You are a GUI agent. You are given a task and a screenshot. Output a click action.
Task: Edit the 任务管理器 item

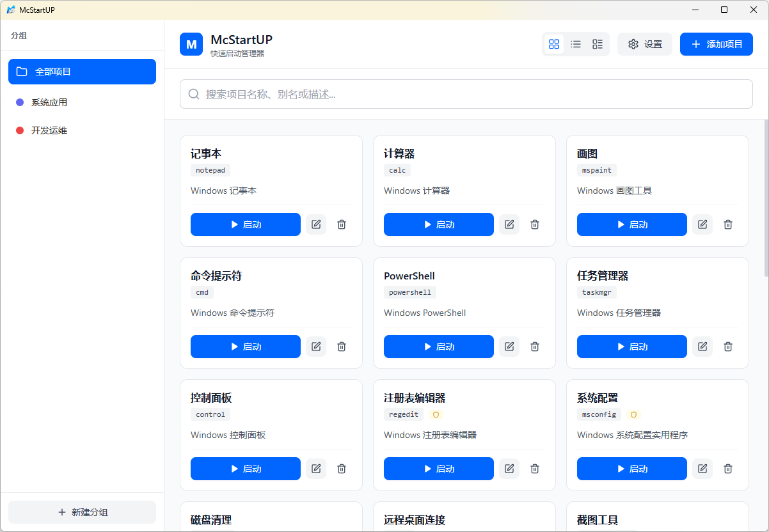(x=702, y=347)
